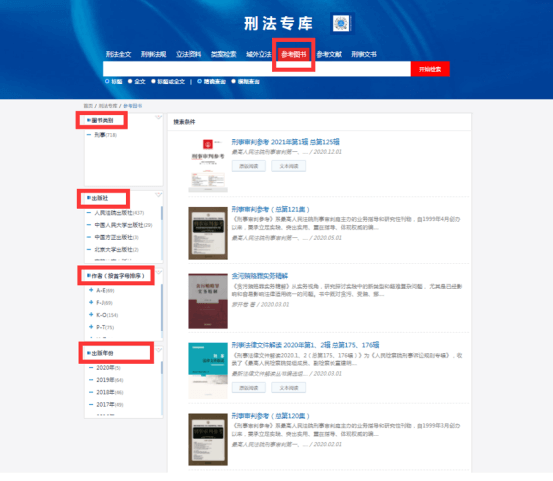The image size is (553, 481).
Task: Click the funnel icon on the 出版社 panel
Action: click(158, 195)
